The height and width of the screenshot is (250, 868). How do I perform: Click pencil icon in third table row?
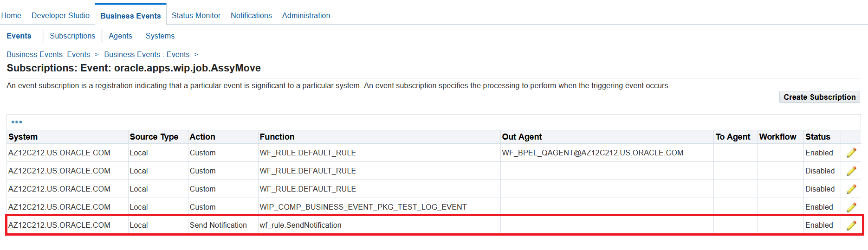(851, 189)
